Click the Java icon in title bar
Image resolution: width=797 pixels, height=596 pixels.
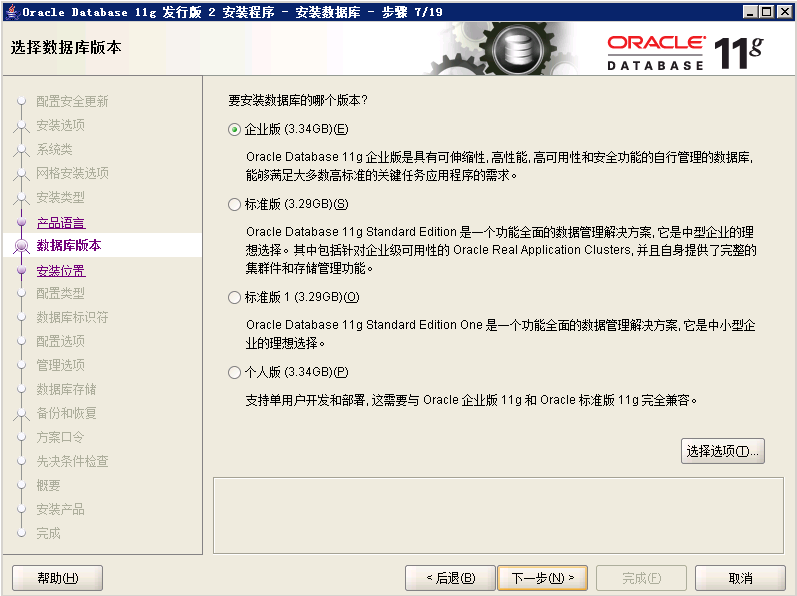pos(12,12)
